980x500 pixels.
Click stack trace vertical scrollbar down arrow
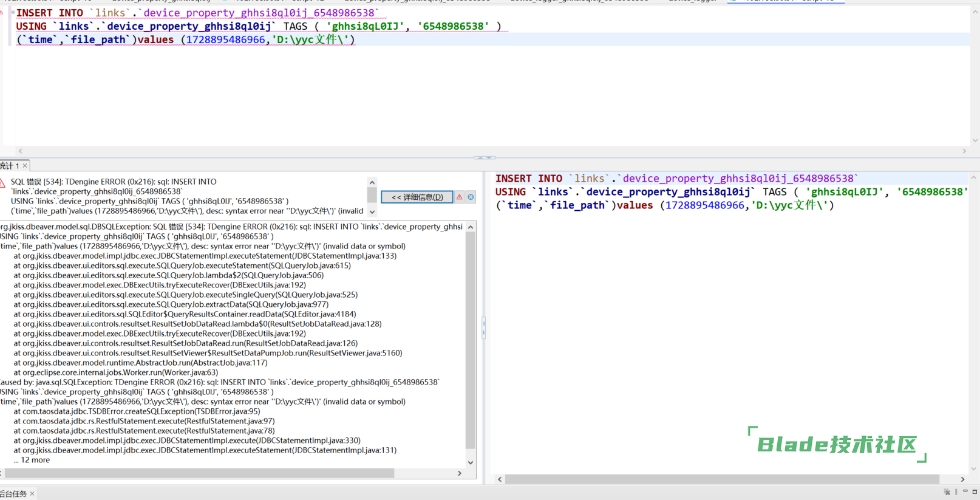[x=471, y=462]
